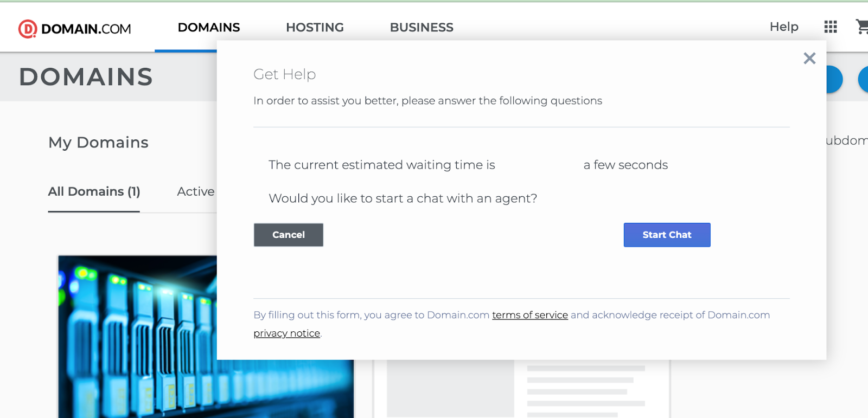This screenshot has height=418, width=868.
Task: Click the partially hidden Subdomains text
Action: coord(847,140)
